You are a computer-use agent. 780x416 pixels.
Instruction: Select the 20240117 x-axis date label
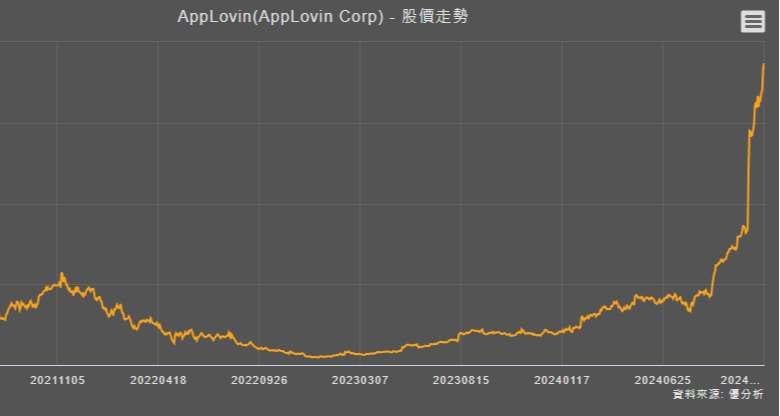562,380
